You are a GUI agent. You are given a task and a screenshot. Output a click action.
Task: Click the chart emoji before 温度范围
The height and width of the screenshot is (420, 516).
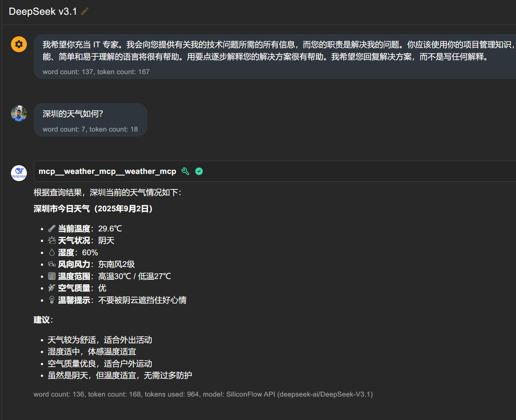coord(52,276)
